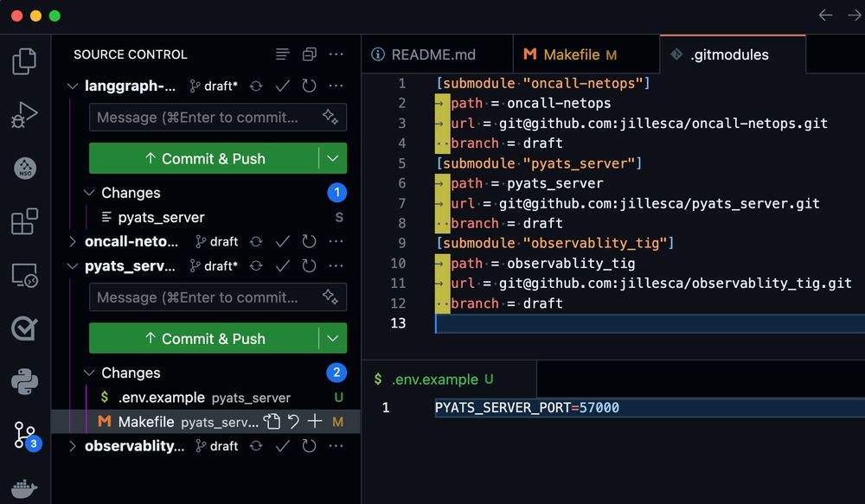Switch branch draft* of langgraph repository
The image size is (865, 504).
pyautogui.click(x=214, y=86)
